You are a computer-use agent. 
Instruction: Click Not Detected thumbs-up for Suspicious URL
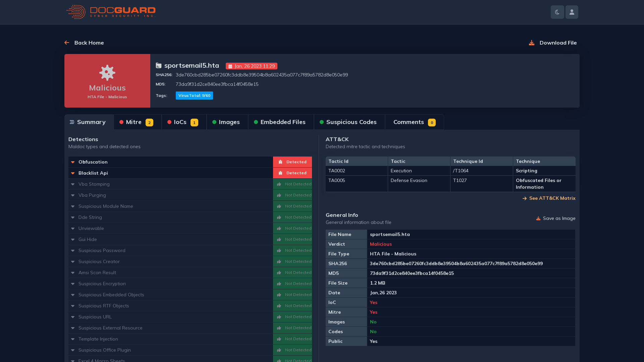[279, 317]
